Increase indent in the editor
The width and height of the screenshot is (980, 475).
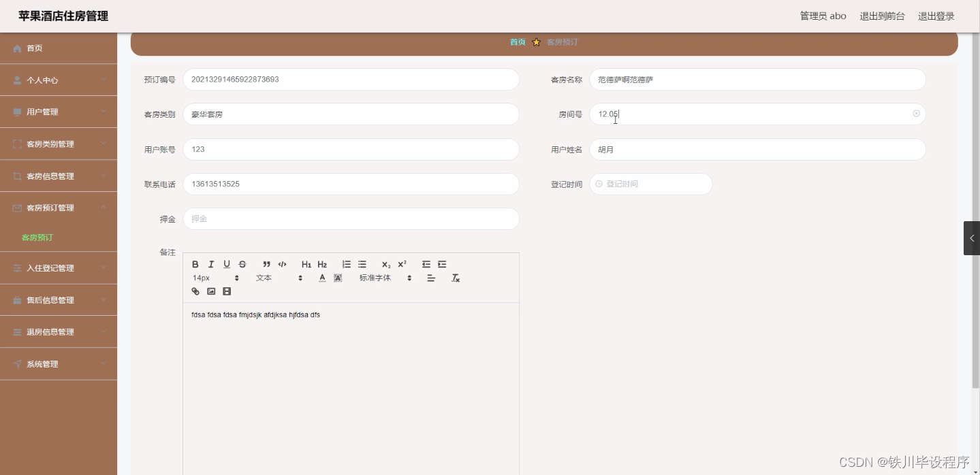[x=442, y=264]
